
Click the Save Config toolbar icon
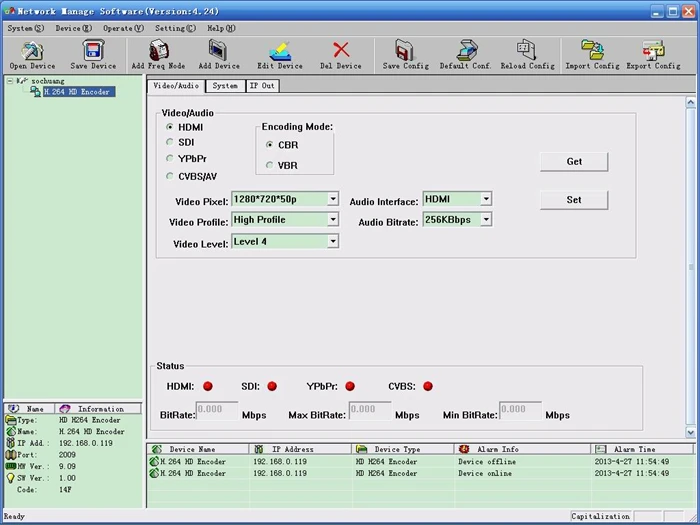[x=405, y=51]
